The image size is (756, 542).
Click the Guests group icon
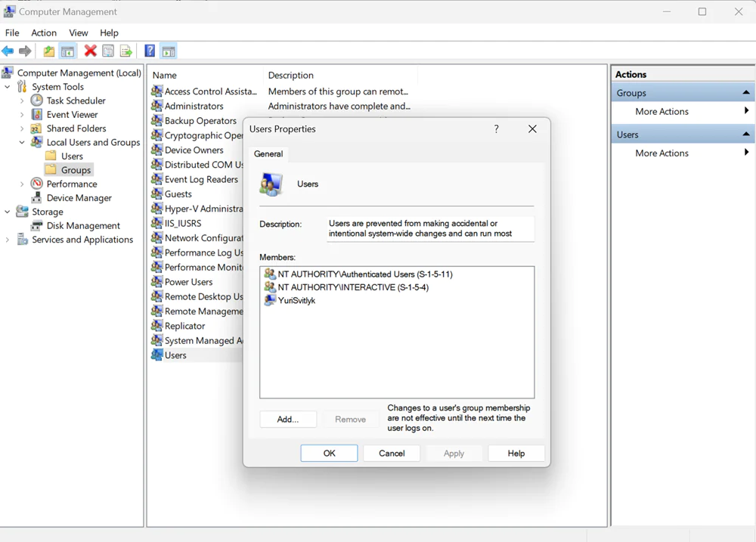click(156, 194)
